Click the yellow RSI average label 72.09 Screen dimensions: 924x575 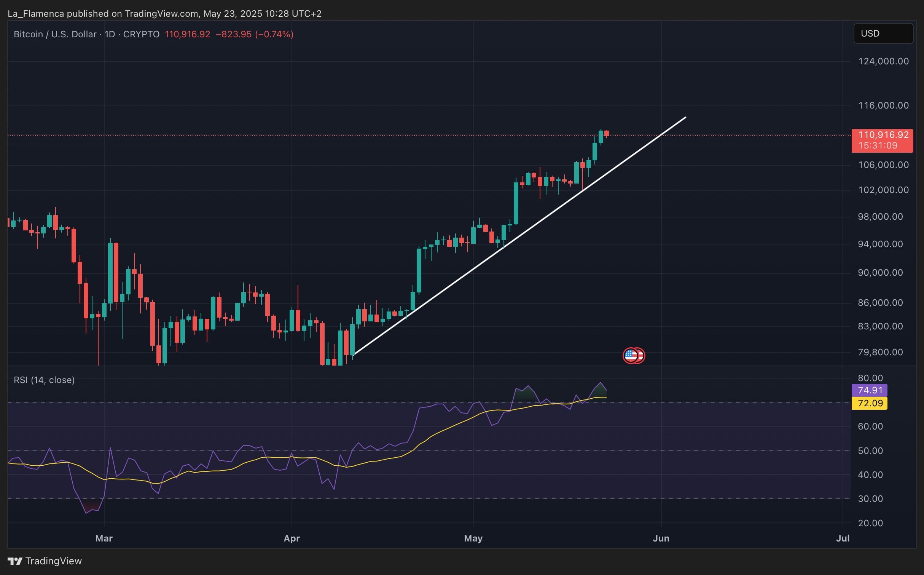869,403
